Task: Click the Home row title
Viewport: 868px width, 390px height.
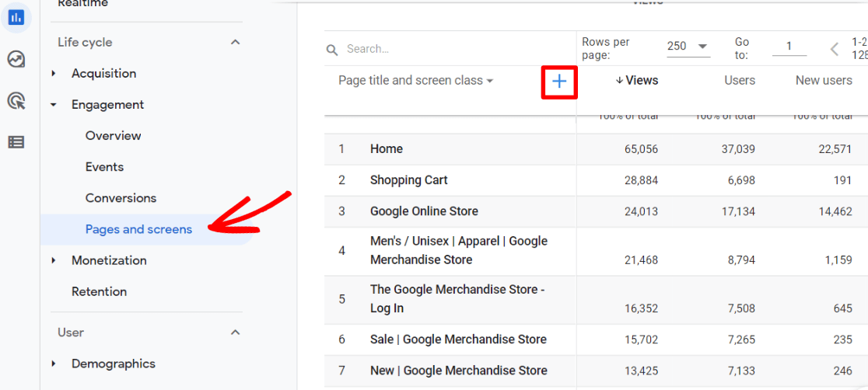Action: [387, 149]
